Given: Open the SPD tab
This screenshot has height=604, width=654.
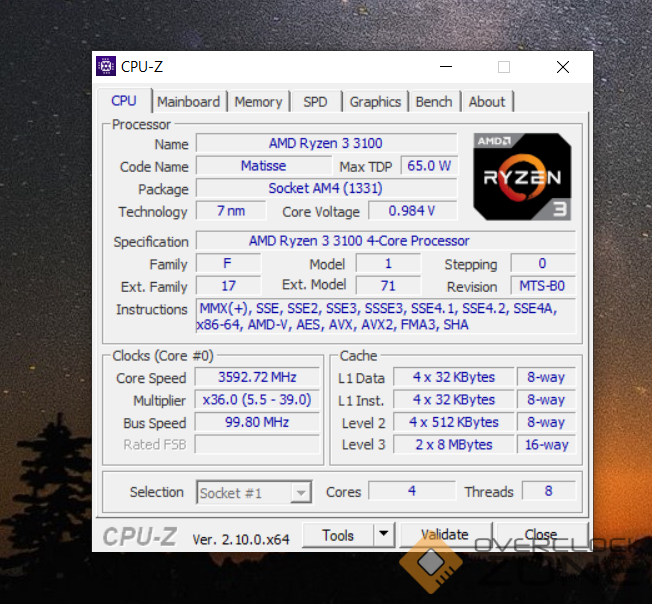Looking at the screenshot, I should pos(315,102).
